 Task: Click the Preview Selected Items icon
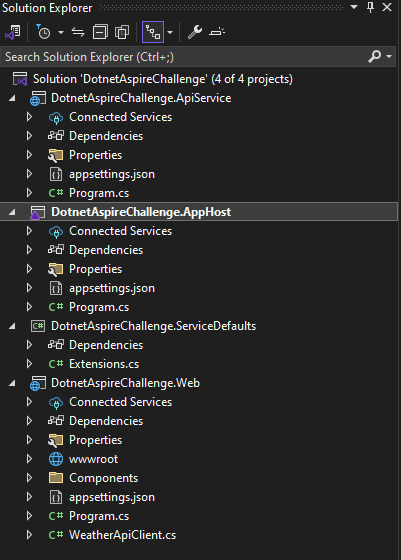pos(217,32)
